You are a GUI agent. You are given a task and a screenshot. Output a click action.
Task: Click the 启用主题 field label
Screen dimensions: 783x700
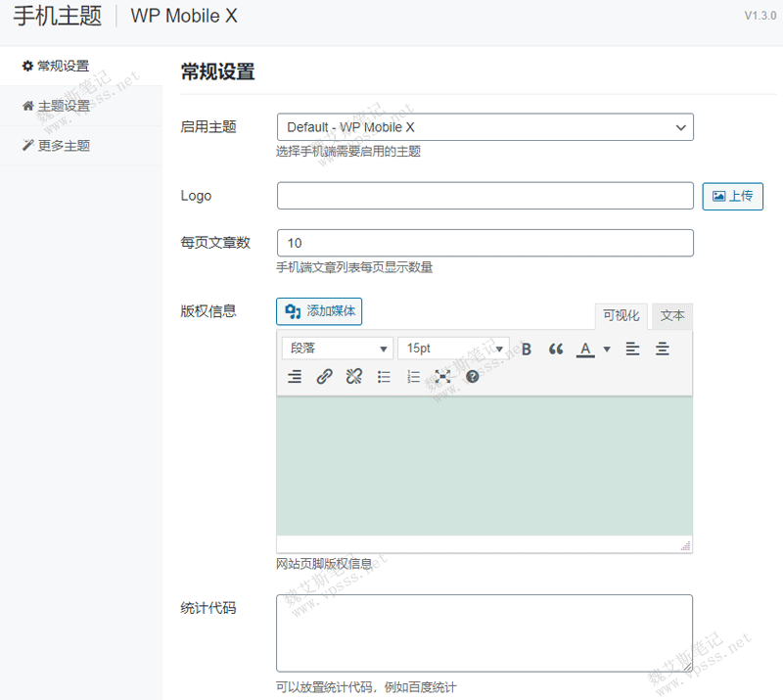click(208, 127)
